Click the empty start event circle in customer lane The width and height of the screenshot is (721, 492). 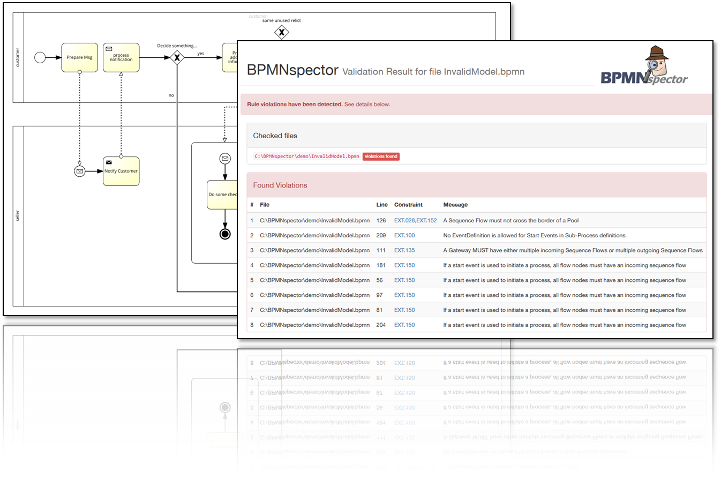coord(40,57)
